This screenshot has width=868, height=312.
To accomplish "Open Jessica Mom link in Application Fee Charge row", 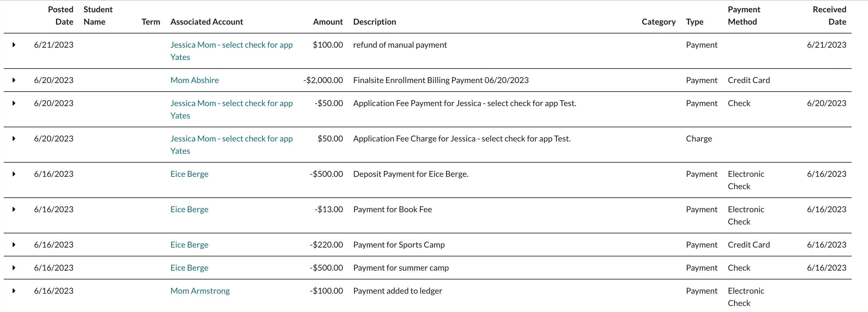I will tap(231, 139).
